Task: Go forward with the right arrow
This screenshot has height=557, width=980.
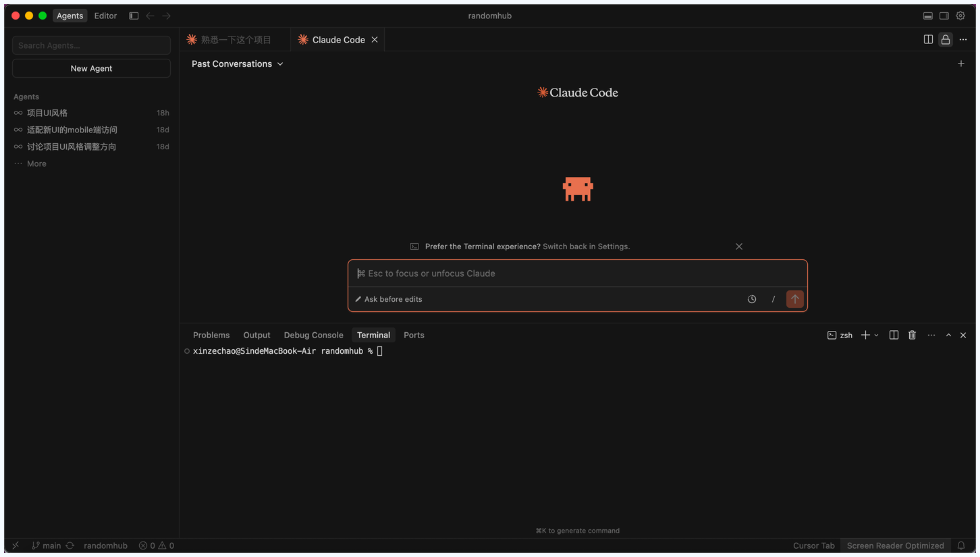Action: [x=166, y=16]
